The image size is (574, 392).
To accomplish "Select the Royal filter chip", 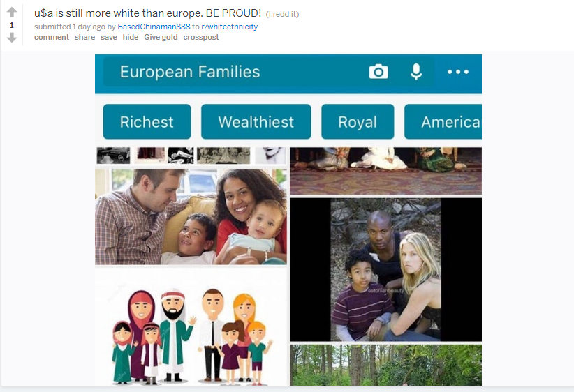I will (x=358, y=122).
